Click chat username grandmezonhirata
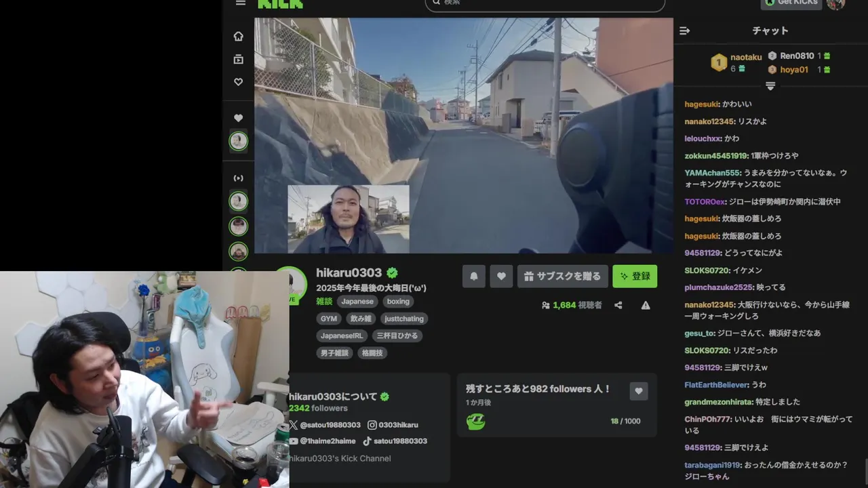The width and height of the screenshot is (868, 488). tap(719, 402)
